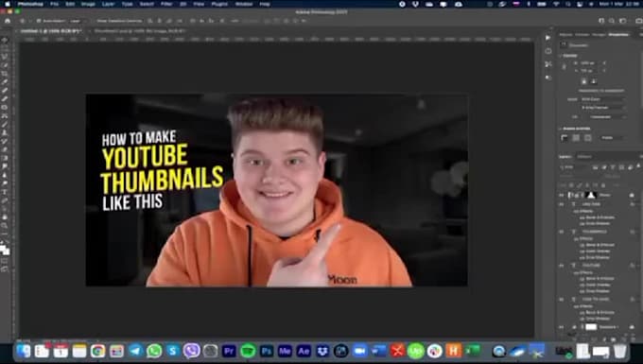This screenshot has width=643, height=364.
Task: Open the Actions panel play icon
Action: [x=548, y=38]
